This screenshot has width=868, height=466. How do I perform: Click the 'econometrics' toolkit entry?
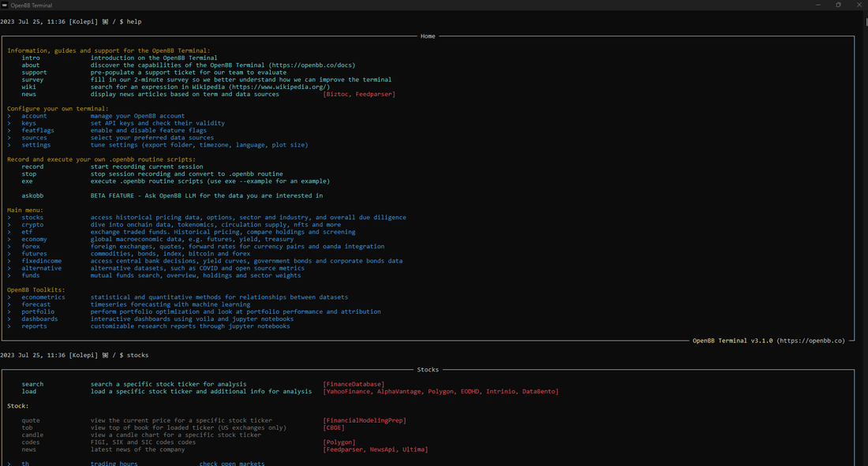click(x=43, y=296)
